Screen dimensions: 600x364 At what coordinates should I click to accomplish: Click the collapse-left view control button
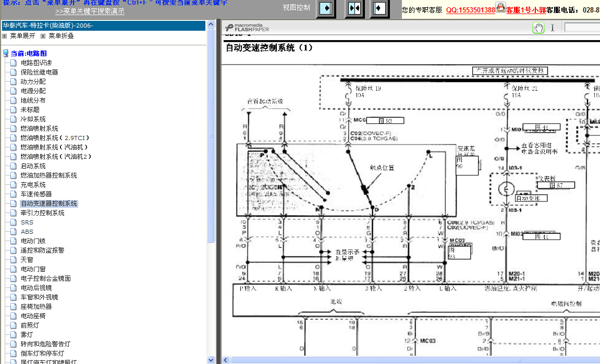[379, 8]
